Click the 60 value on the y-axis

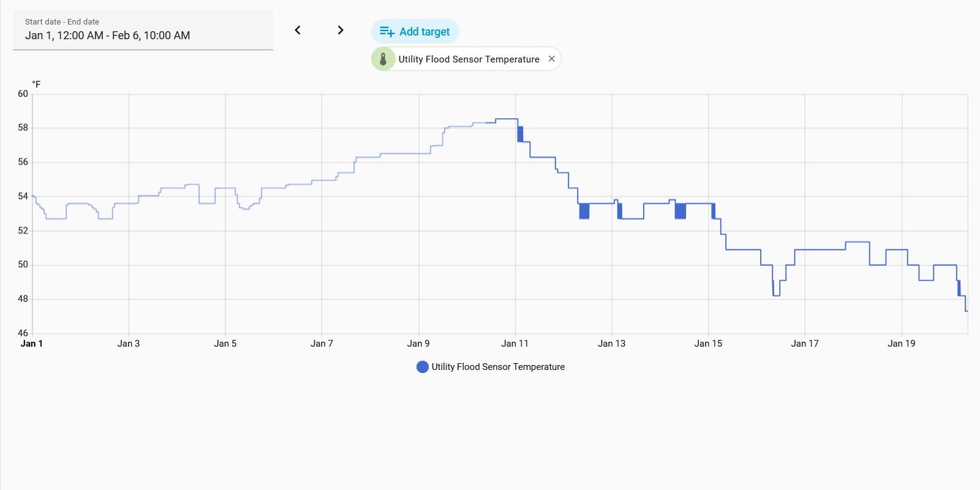coord(23,94)
